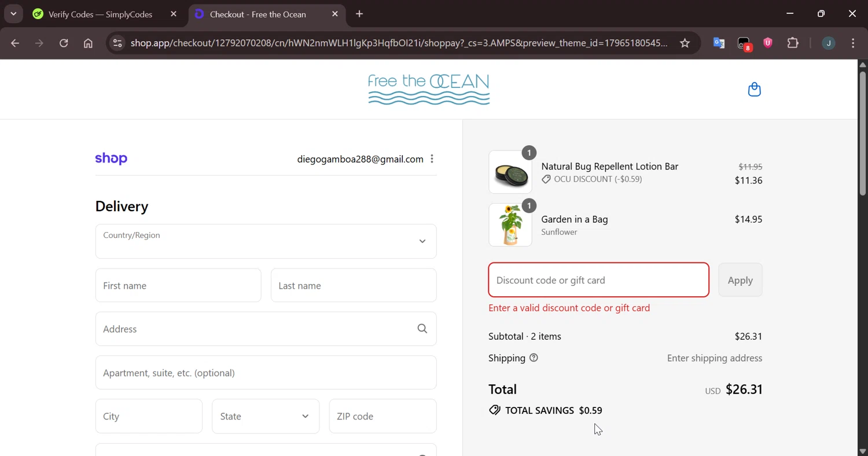Go forward with the browser arrow
The image size is (868, 456).
[x=39, y=43]
